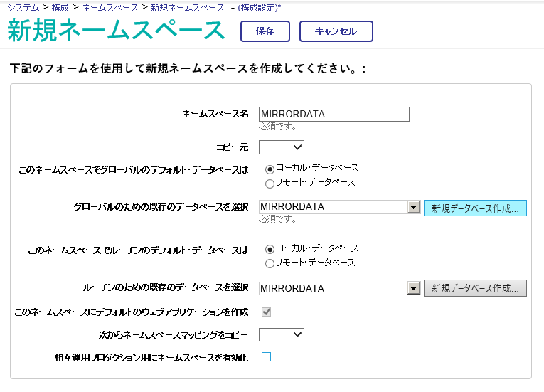This screenshot has width=544, height=392.
Task: Select ローカル・データベース for routine default database
Action: click(x=270, y=250)
